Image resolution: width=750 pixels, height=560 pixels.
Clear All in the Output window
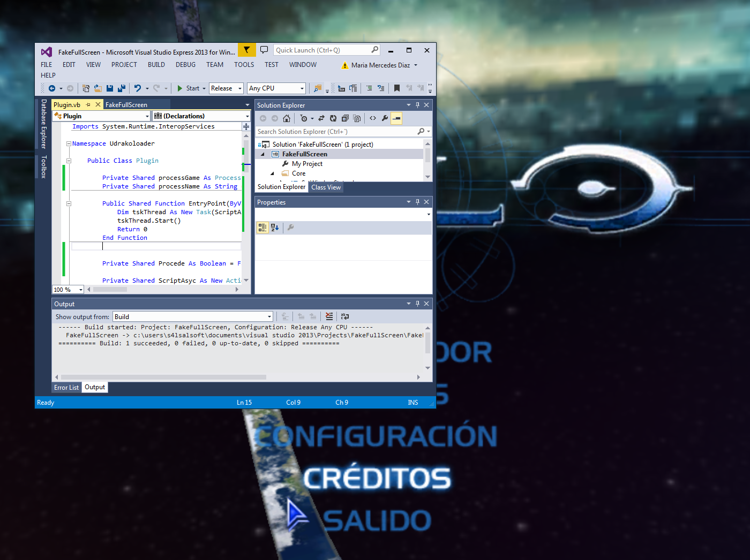[x=329, y=316]
